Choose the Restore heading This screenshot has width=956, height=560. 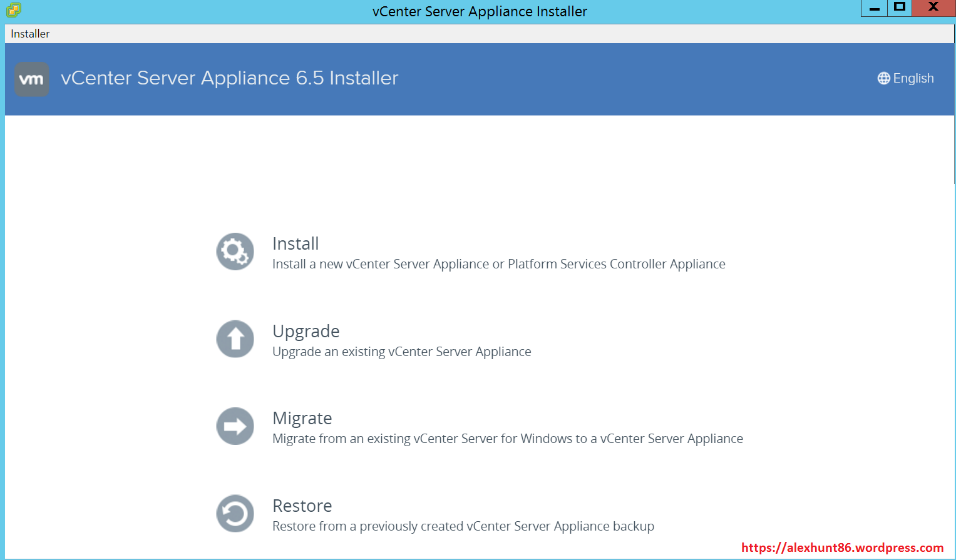click(x=302, y=506)
